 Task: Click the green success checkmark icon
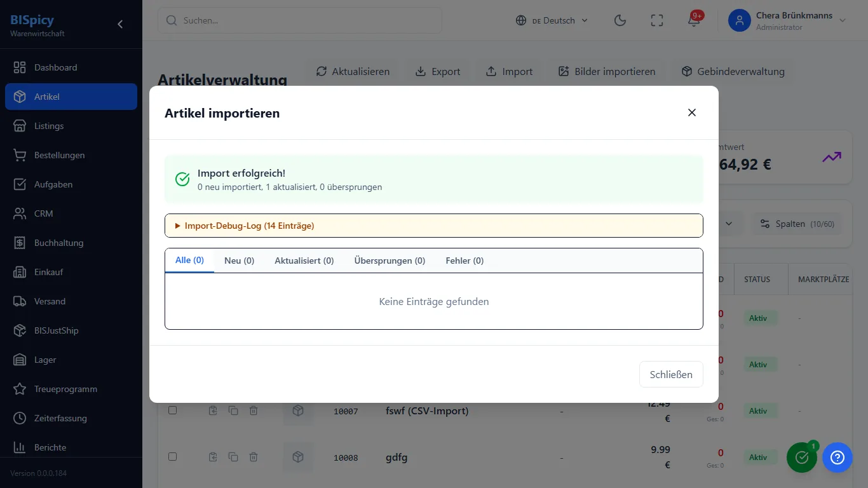click(182, 179)
